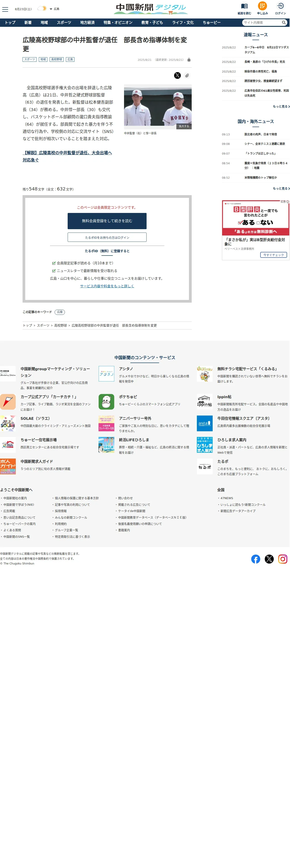Screen dimensions: 290x868
Task: Open news item 脱北者の肉声、日本で発信
Action: (261, 135)
